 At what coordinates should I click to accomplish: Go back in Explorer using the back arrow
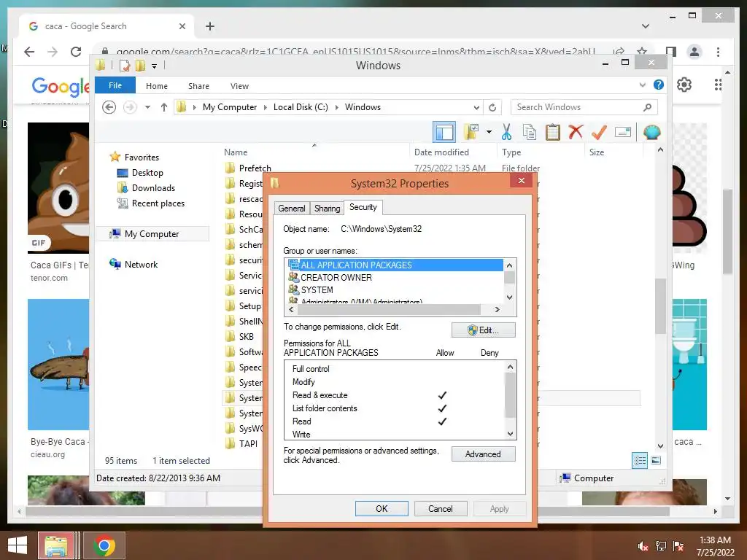pos(109,107)
